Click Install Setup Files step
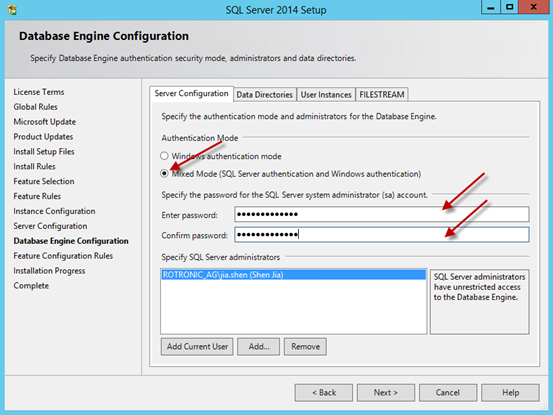This screenshot has height=415, width=553. (x=44, y=152)
